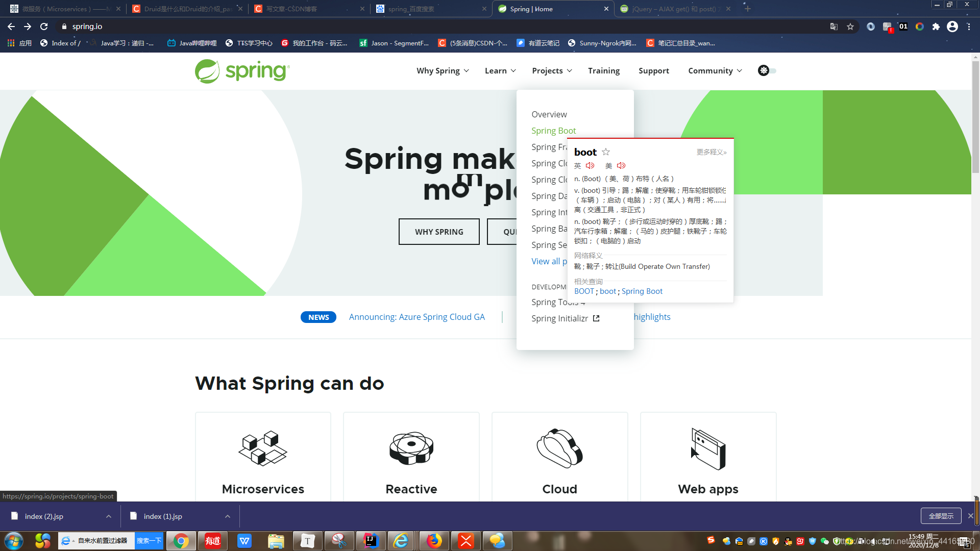Open Chrome extensions puzzle icon
The height and width of the screenshot is (551, 980).
pyautogui.click(x=936, y=27)
